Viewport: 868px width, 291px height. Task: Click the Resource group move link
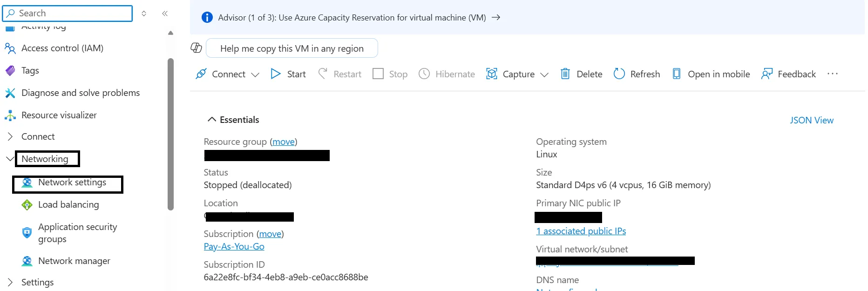(x=284, y=142)
